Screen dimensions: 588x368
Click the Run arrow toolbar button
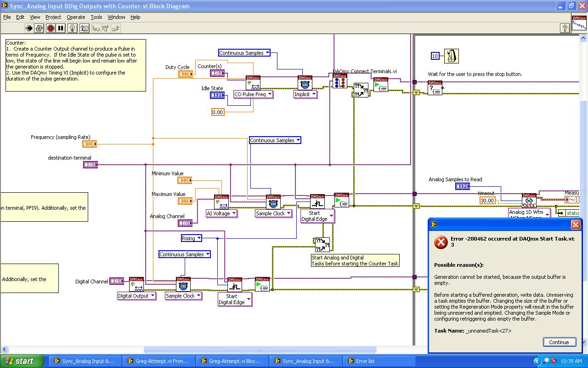(x=29, y=28)
